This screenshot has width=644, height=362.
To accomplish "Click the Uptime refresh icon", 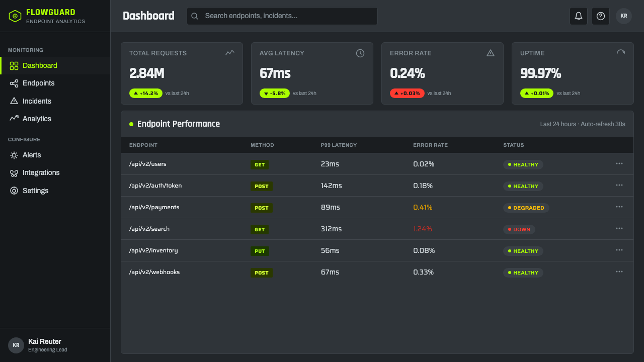I will click(621, 53).
